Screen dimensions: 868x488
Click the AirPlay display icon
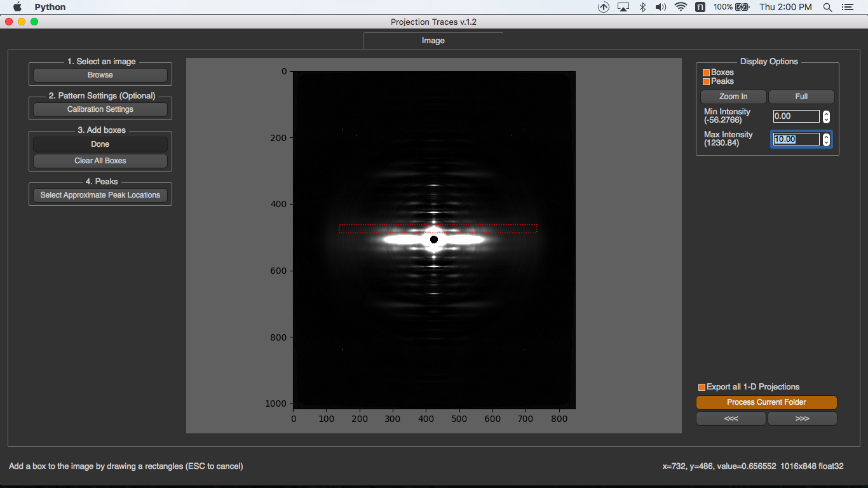coord(623,7)
